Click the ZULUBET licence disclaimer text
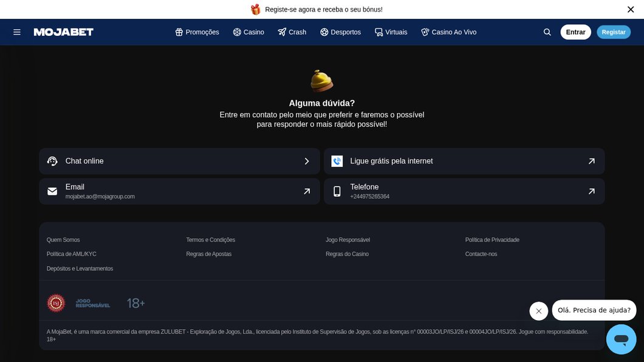644x362 pixels. tap(318, 335)
